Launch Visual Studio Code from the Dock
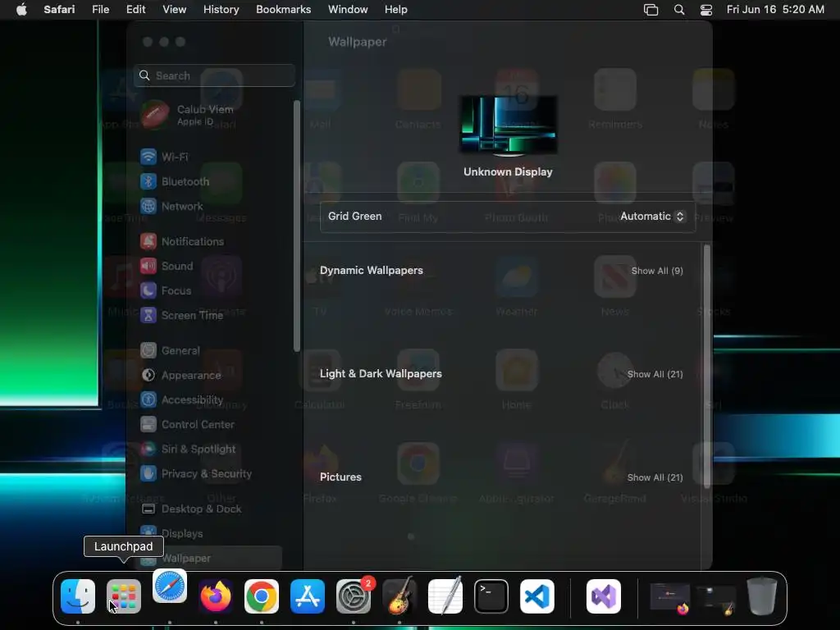 (537, 596)
